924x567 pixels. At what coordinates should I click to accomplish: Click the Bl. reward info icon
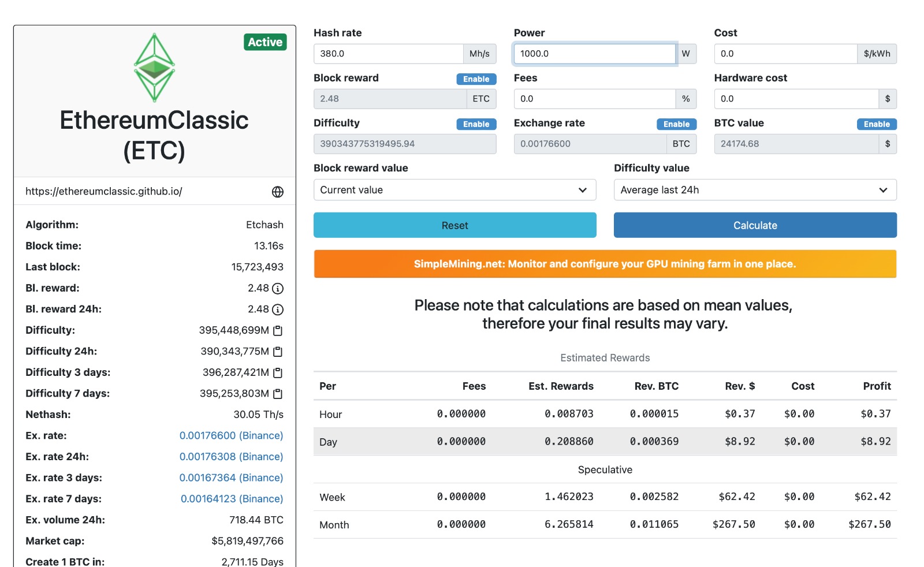pos(278,288)
